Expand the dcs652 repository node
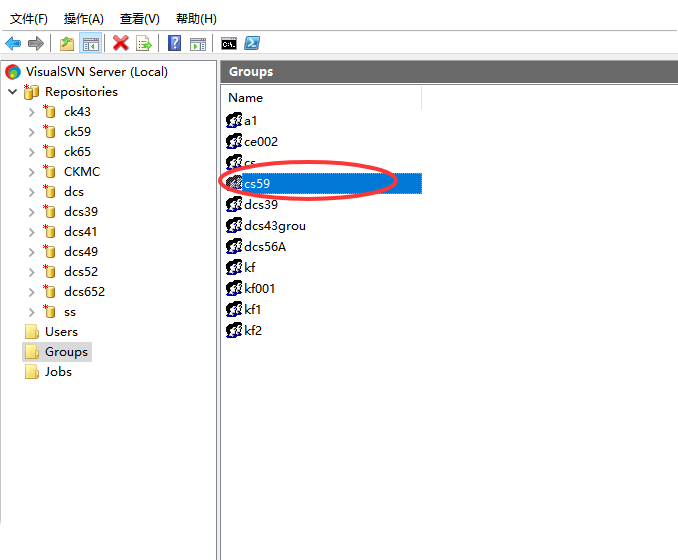 [31, 292]
